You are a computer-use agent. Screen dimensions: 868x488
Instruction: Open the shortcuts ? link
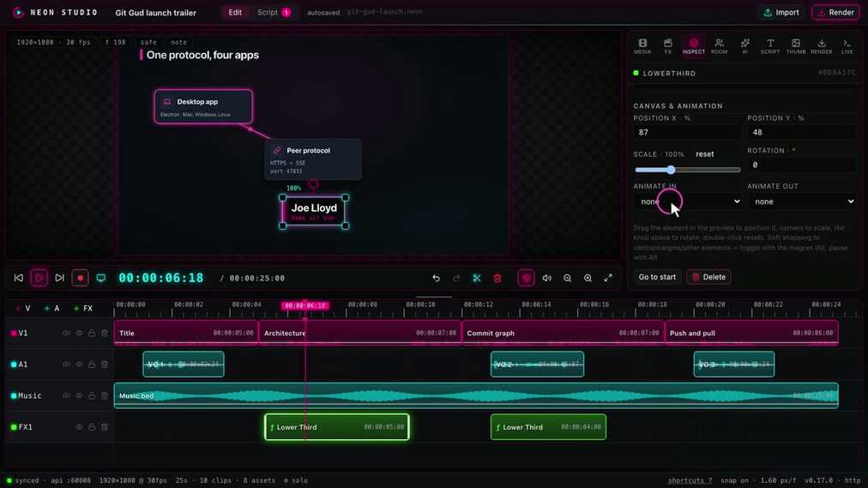(x=690, y=480)
